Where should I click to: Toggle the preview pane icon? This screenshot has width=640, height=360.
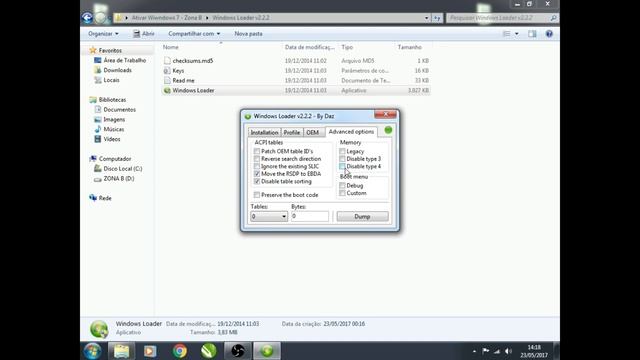[x=532, y=34]
